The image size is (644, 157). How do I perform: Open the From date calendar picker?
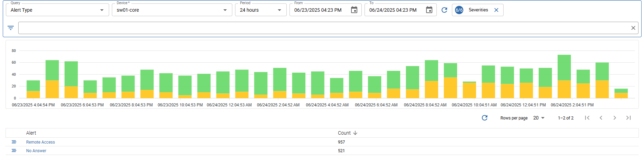[354, 10]
